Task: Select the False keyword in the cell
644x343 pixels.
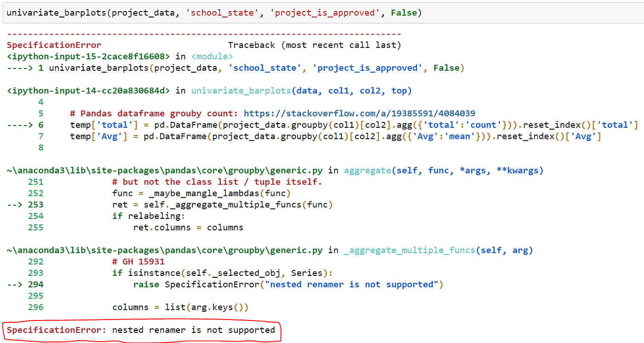Action: (x=403, y=12)
